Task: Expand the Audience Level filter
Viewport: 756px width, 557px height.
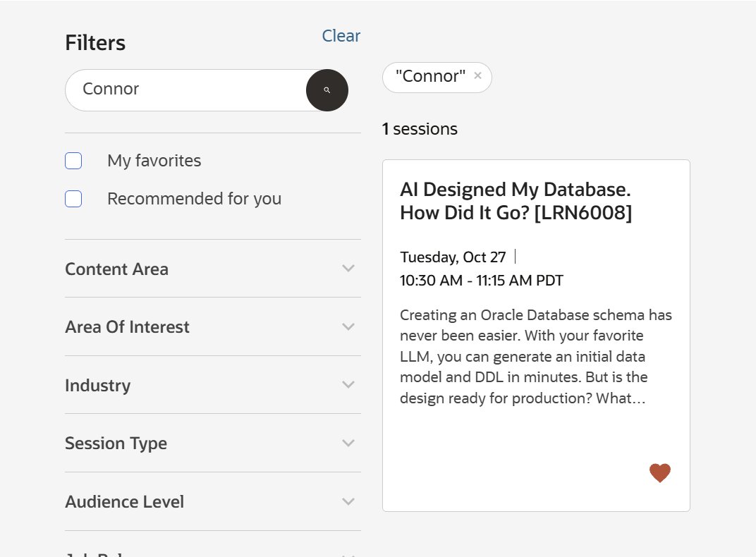Action: point(213,501)
